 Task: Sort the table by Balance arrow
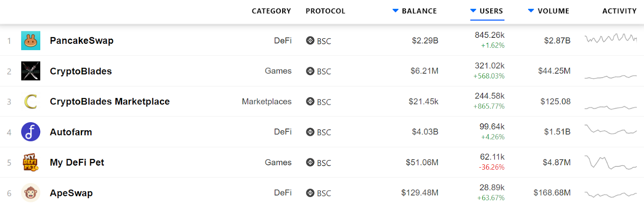(x=395, y=11)
